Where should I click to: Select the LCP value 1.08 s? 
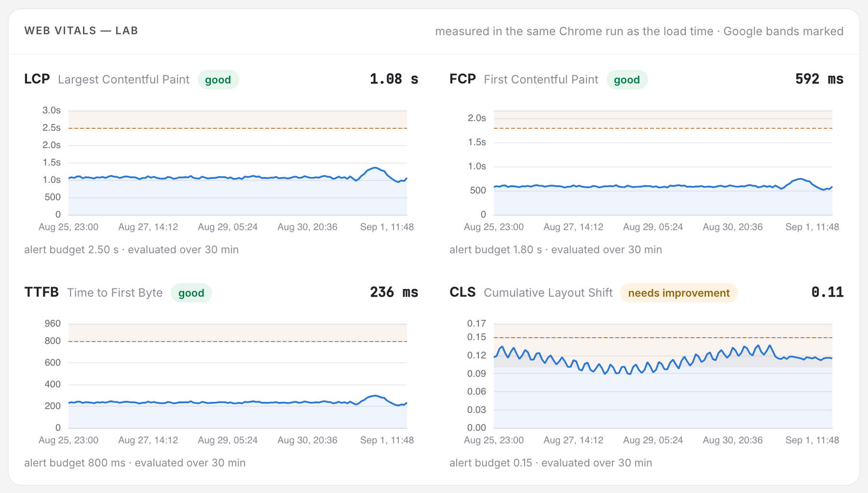coord(394,79)
